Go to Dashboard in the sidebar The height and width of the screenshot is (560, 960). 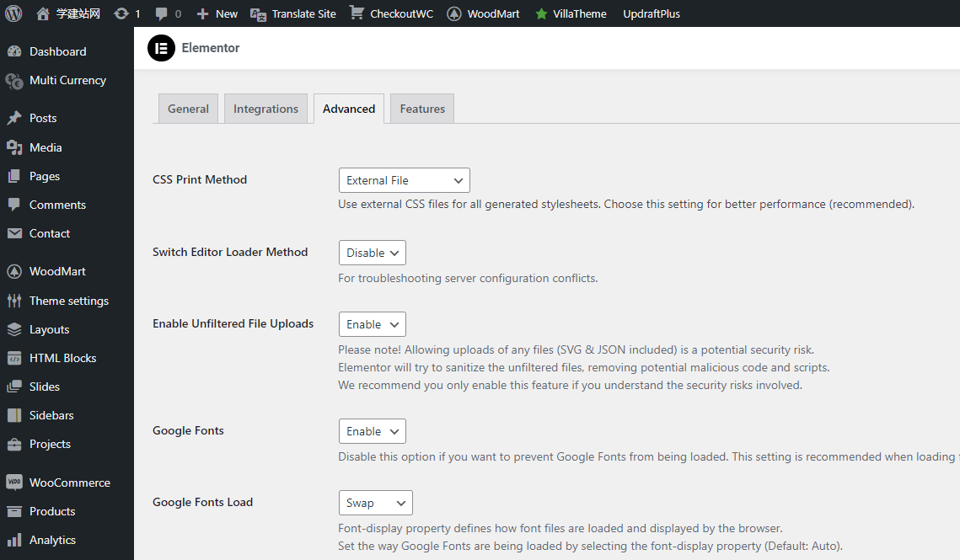pos(57,51)
